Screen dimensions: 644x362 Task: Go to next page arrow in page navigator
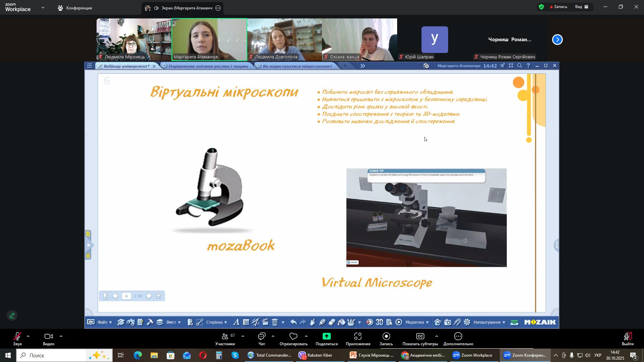(149, 296)
